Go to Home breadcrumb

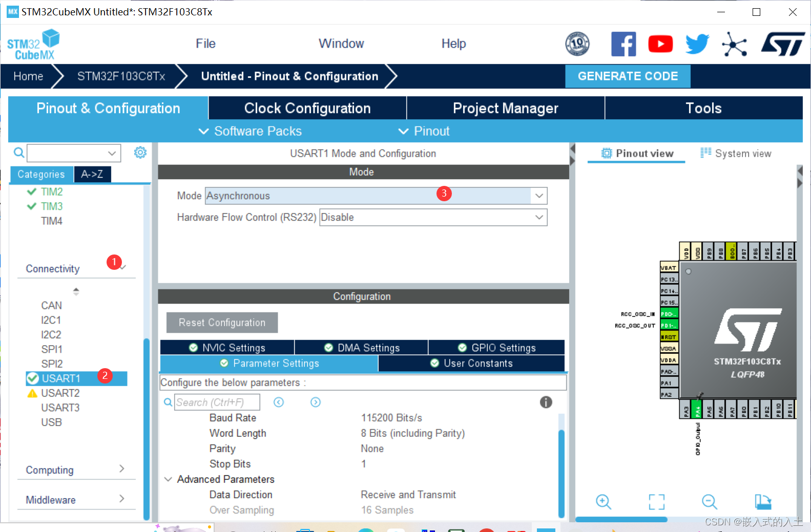pyautogui.click(x=28, y=76)
